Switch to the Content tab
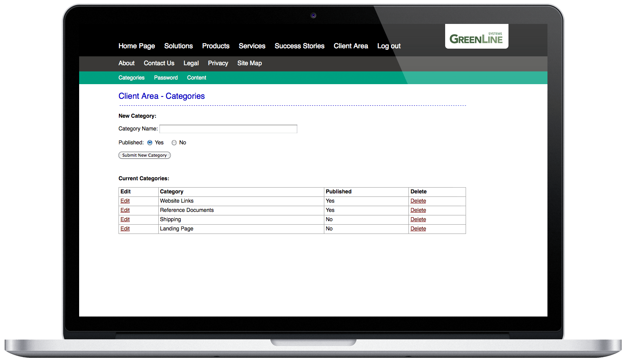This screenshot has height=364, width=627. (197, 78)
